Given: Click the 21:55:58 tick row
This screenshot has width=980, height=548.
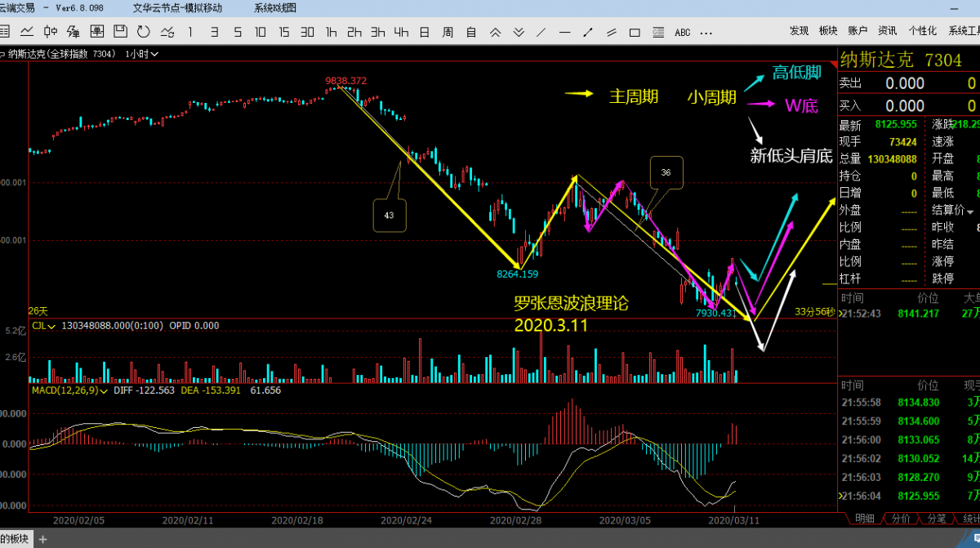Looking at the screenshot, I should [909, 402].
